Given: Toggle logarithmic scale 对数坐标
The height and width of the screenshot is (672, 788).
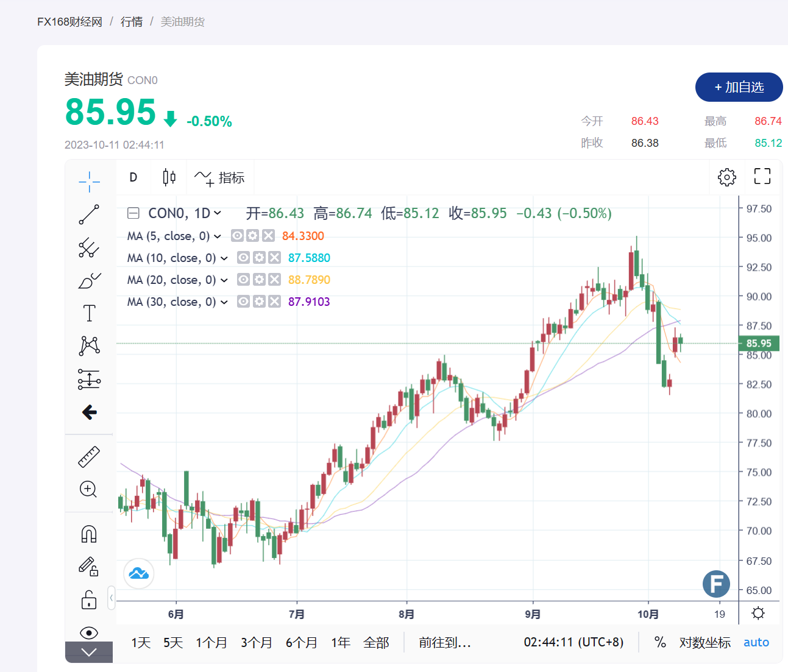Looking at the screenshot, I should pyautogui.click(x=705, y=642).
